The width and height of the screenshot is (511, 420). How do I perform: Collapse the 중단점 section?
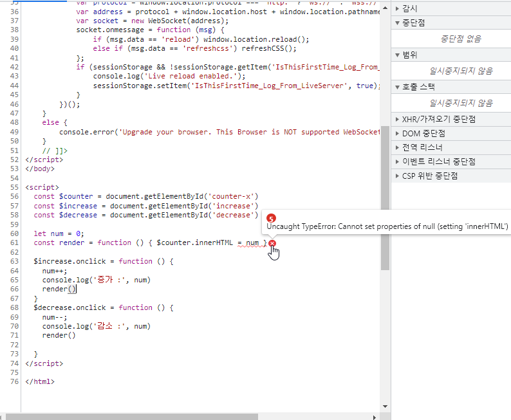click(x=397, y=23)
